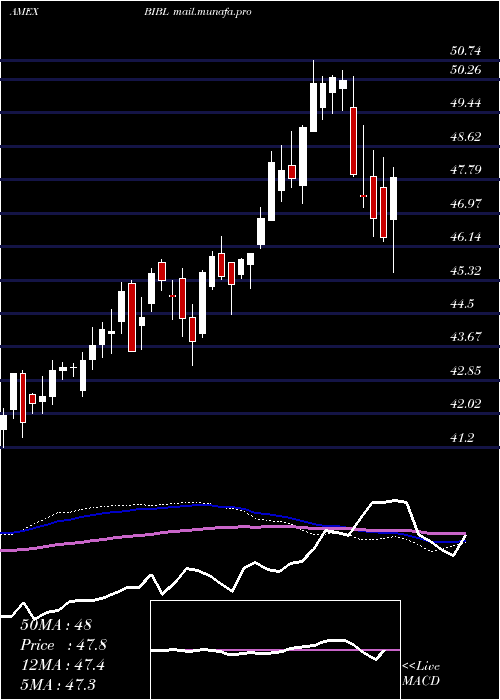The image size is (500, 700).
Task: Select the 49.44 price level label
Action: pyautogui.click(x=466, y=103)
